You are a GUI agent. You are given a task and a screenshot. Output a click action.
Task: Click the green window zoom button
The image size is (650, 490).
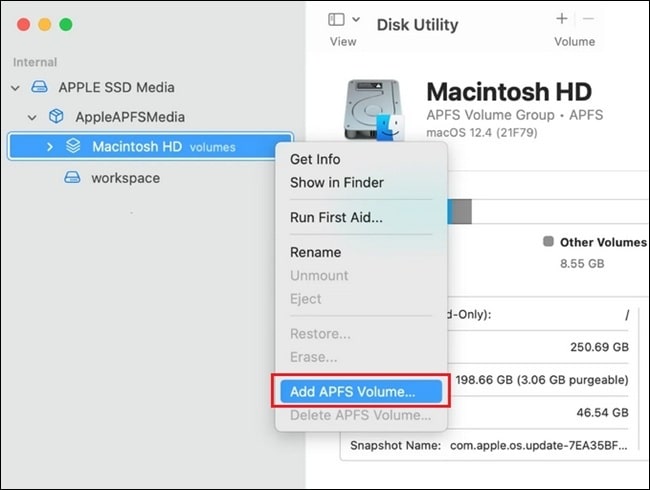66,24
